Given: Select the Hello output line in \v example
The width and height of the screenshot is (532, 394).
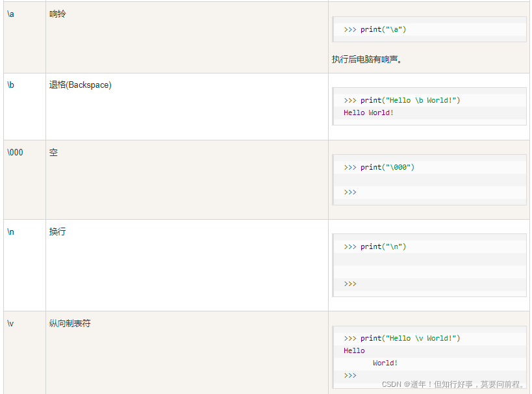Looking at the screenshot, I should coord(354,350).
